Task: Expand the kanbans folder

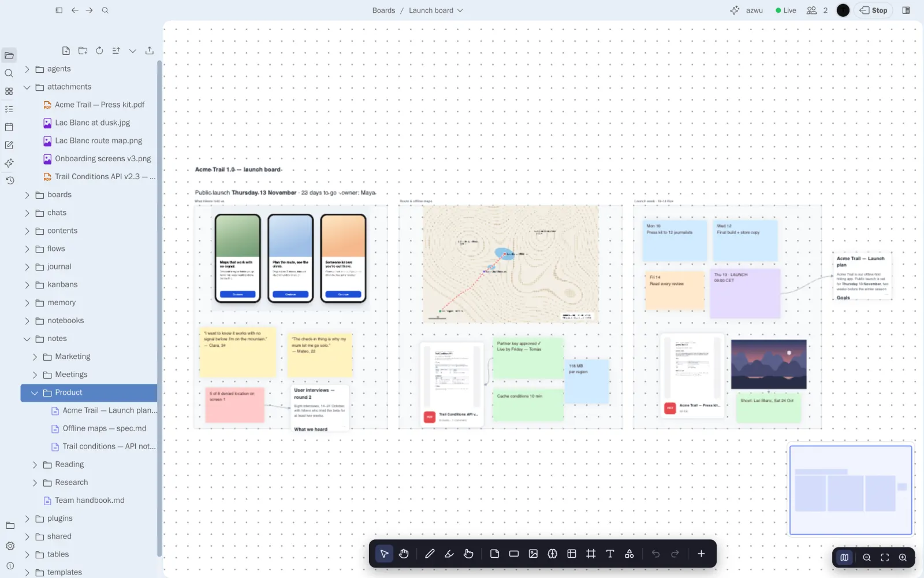Action: (x=27, y=284)
